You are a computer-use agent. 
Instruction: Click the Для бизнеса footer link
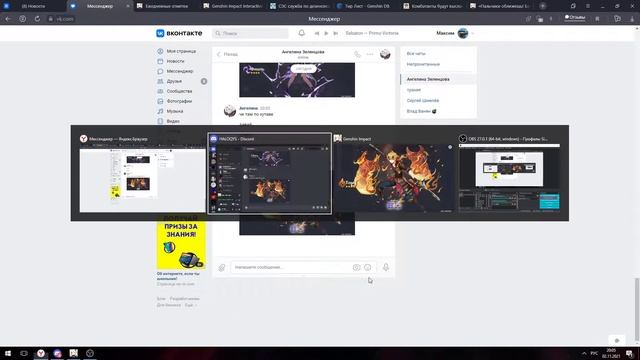(169, 305)
